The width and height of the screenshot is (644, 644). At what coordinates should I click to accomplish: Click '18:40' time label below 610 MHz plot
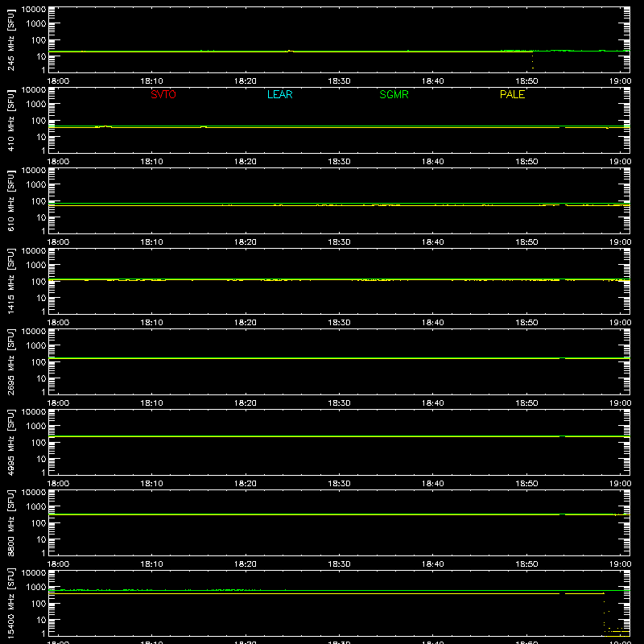[x=433, y=242]
